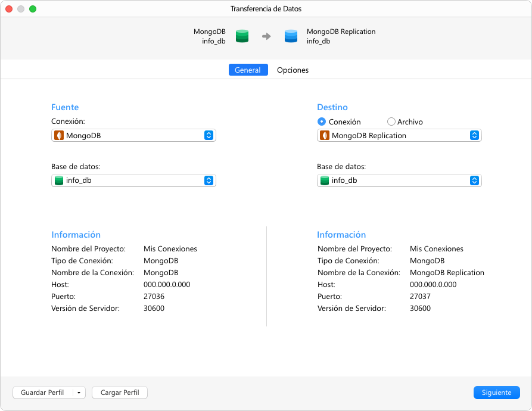Click the Guardar Perfil button
Screen dimensions: 532x411
pos(42,393)
